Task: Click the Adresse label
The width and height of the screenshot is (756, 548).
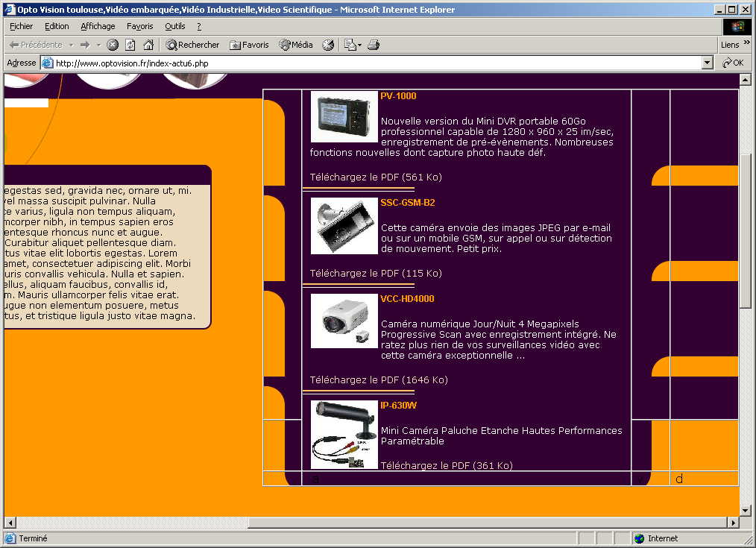Action: point(21,63)
